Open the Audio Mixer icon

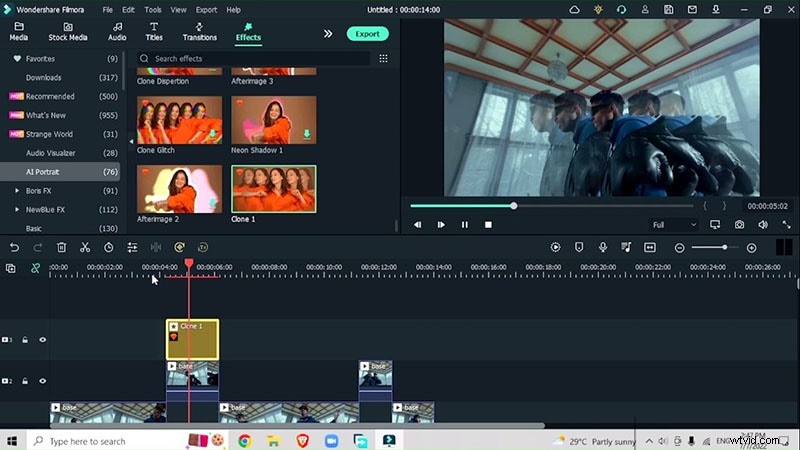pyautogui.click(x=626, y=247)
